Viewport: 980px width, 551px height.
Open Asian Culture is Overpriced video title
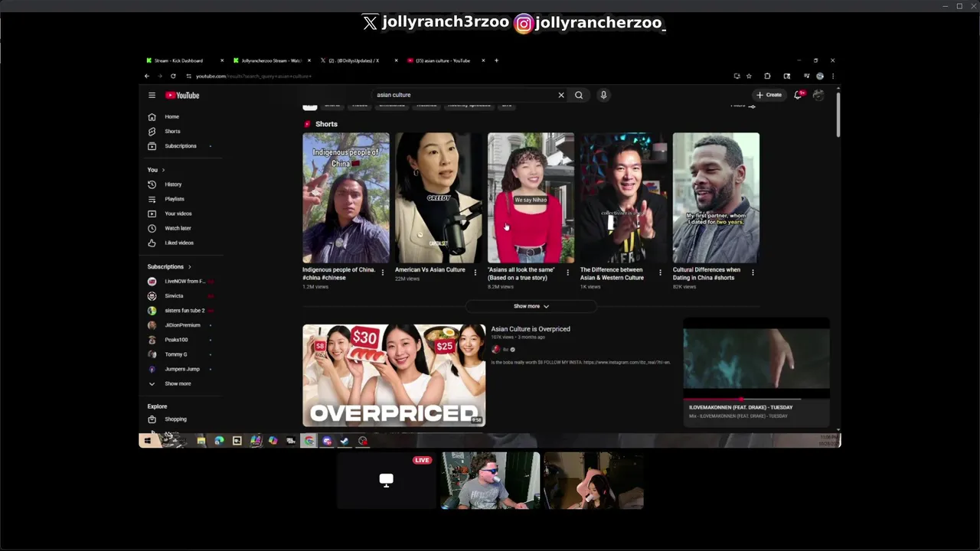(x=531, y=329)
